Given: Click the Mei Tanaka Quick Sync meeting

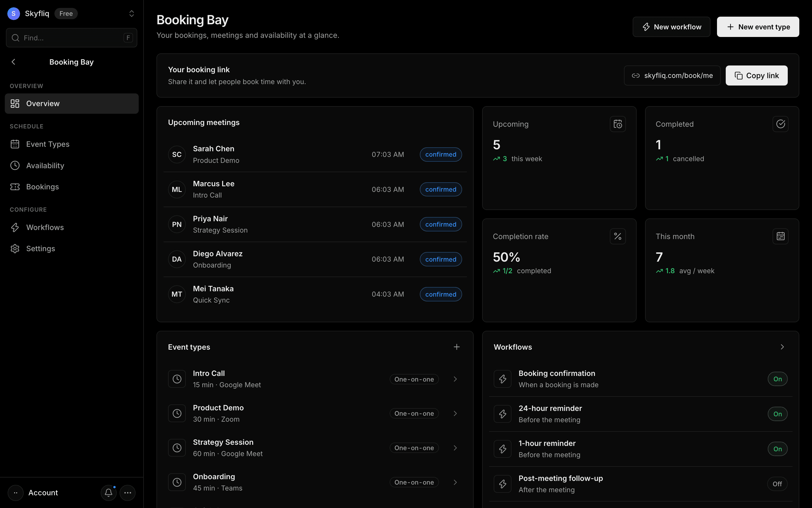Looking at the screenshot, I should (315, 294).
